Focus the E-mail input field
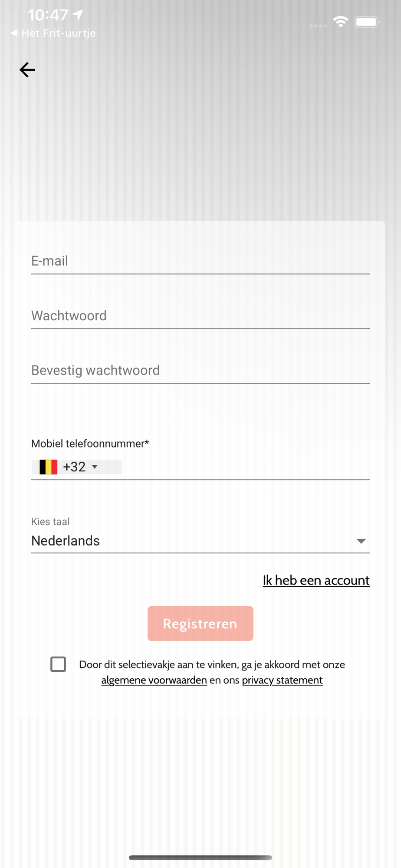The image size is (401, 868). coord(200,261)
